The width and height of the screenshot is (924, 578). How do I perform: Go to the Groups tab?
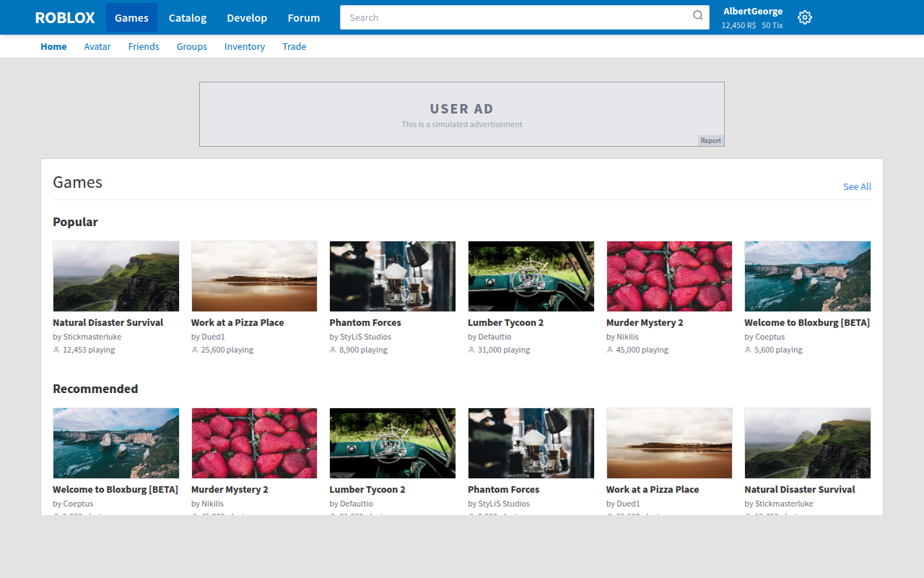point(192,46)
